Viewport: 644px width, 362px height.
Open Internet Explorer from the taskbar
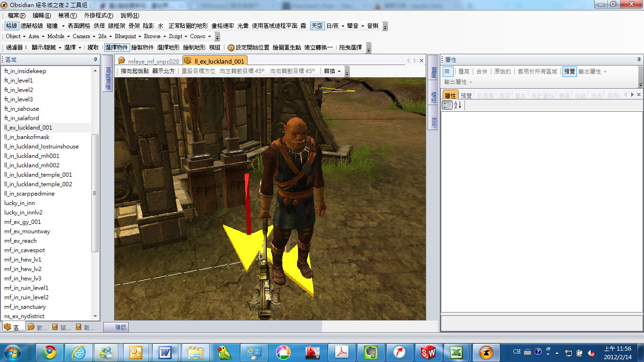(x=78, y=352)
